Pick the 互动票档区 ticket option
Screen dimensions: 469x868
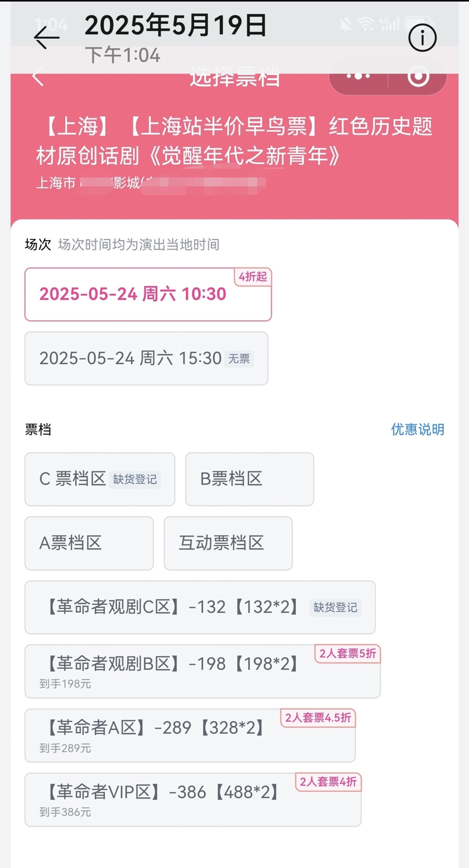(228, 543)
